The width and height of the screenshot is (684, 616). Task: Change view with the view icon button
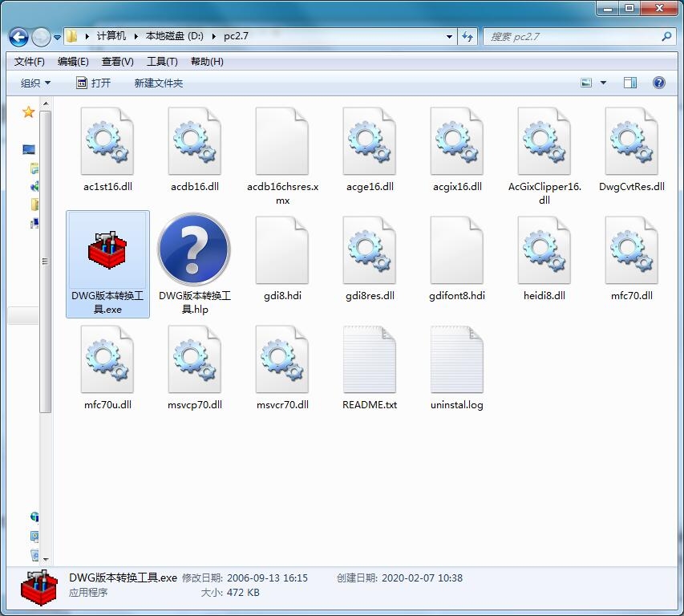[x=586, y=83]
